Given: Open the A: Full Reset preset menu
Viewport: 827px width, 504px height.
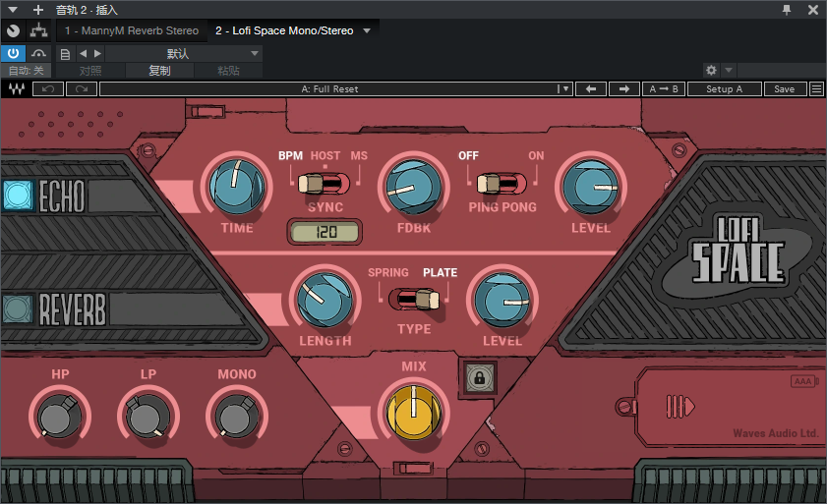Looking at the screenshot, I should coord(335,89).
